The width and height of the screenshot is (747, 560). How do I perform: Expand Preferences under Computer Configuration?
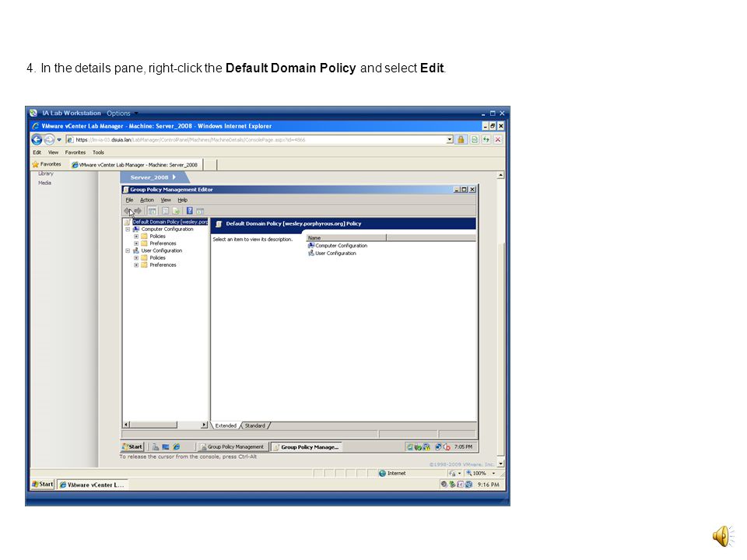pyautogui.click(x=136, y=243)
